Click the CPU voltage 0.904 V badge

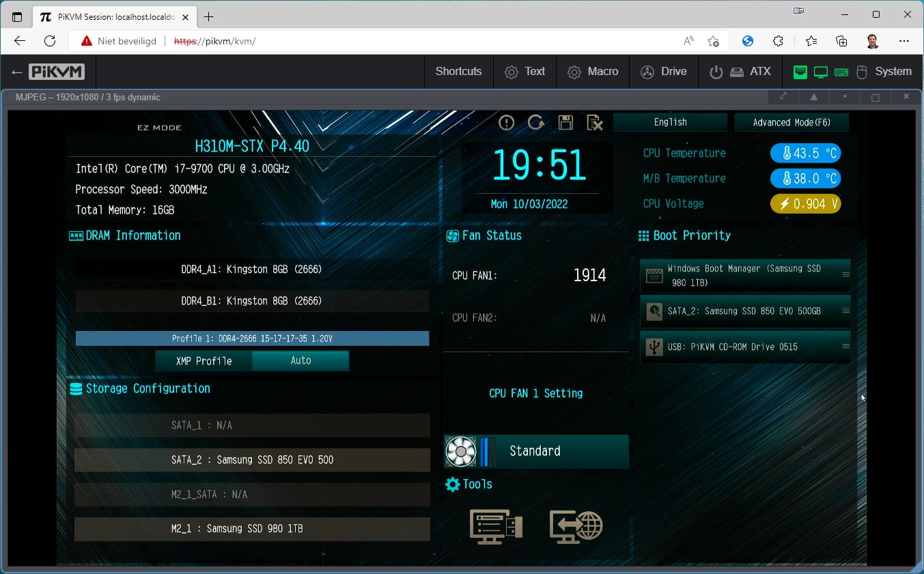tap(805, 204)
